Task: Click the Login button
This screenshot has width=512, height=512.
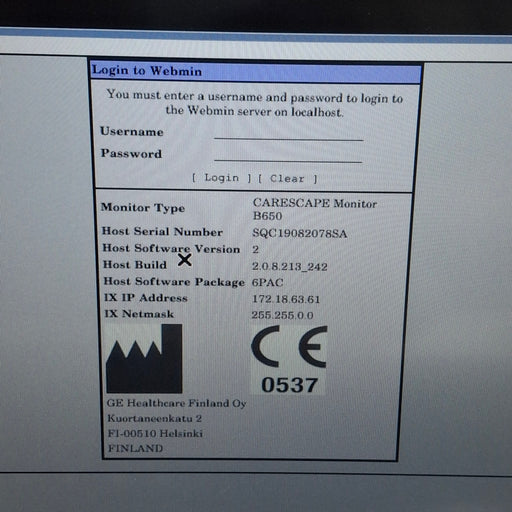Action: [x=222, y=178]
